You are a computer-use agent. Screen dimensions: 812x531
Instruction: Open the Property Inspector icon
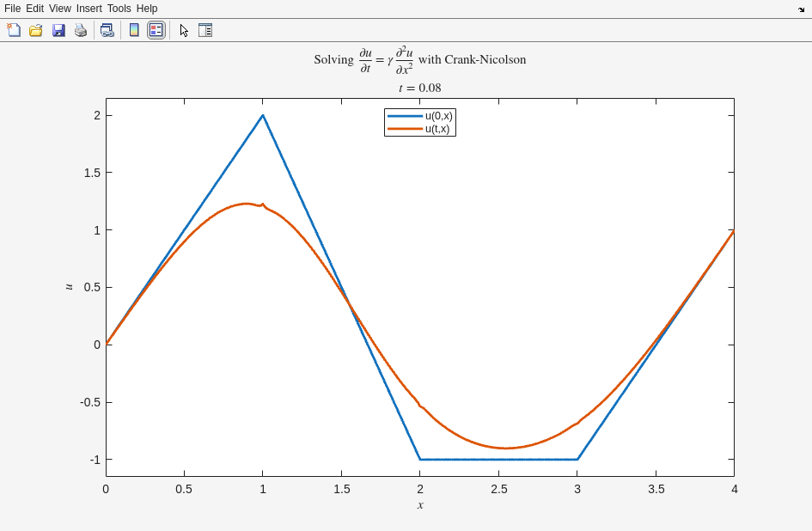tap(205, 30)
